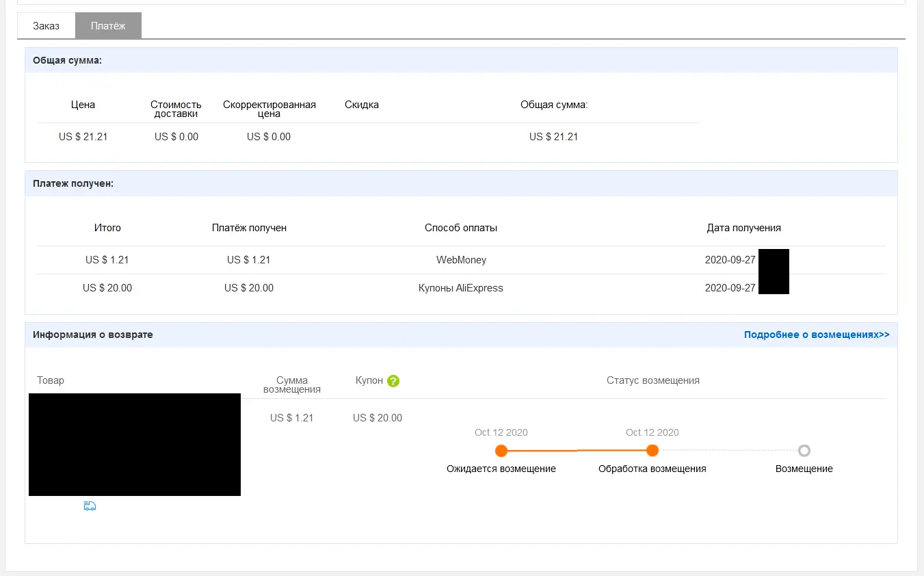This screenshot has width=924, height=576.
Task: Click the Способ оплаты column heading
Action: pos(461,228)
